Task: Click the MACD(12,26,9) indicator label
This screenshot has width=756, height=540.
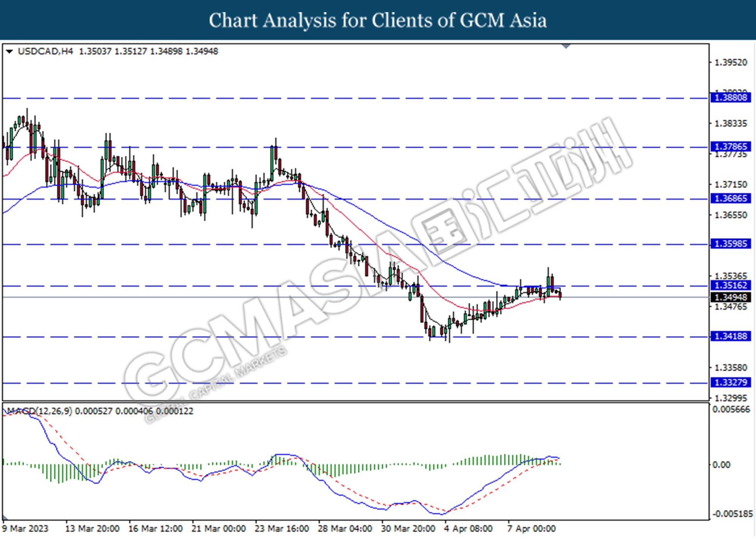Action: click(39, 411)
